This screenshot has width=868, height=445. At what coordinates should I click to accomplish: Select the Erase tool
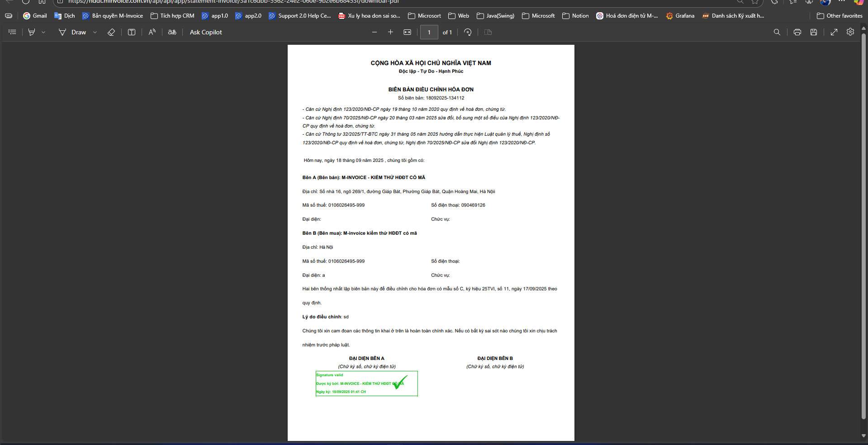(111, 32)
